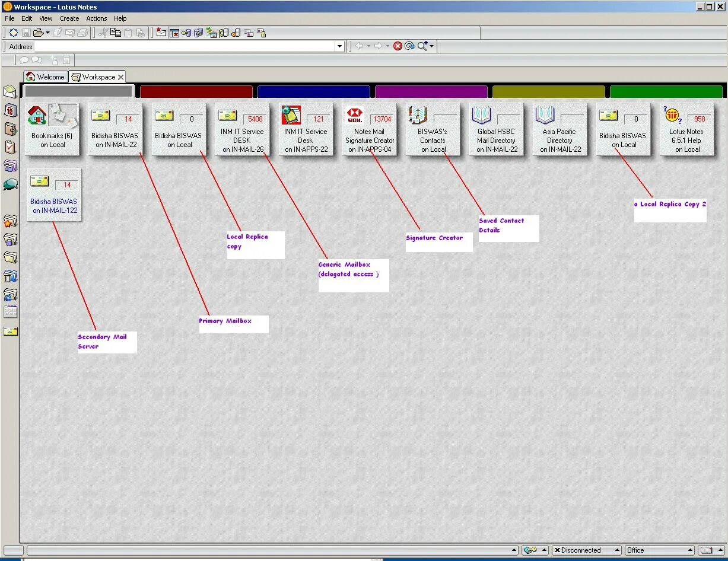The height and width of the screenshot is (561, 728).
Task: Click the Copy toolbar icon
Action: coord(115,33)
